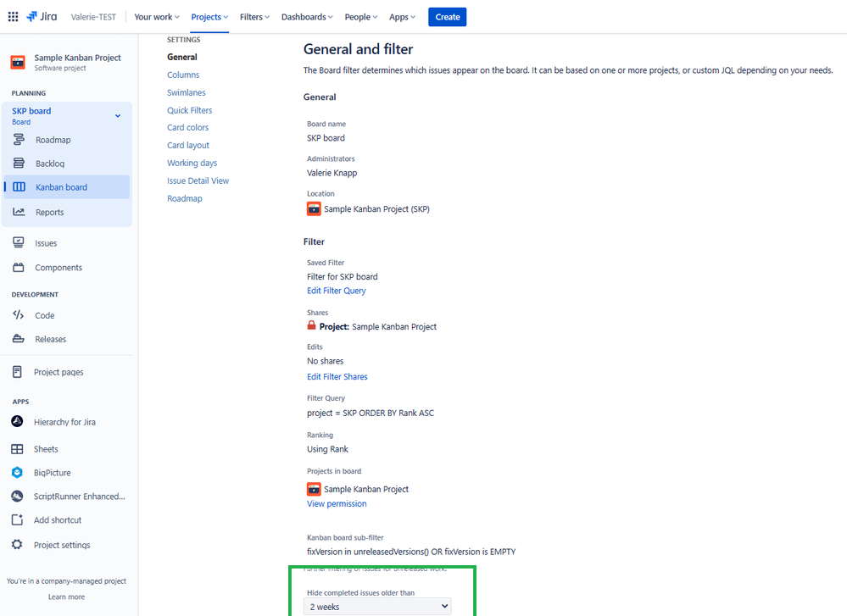This screenshot has height=616, width=847.
Task: Click the Create button
Action: 448,17
